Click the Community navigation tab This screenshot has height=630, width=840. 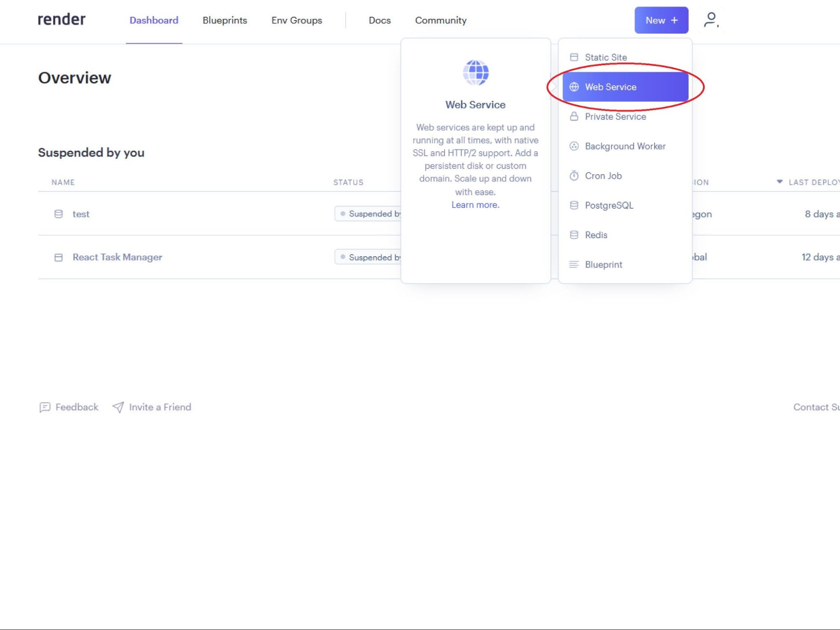(441, 20)
